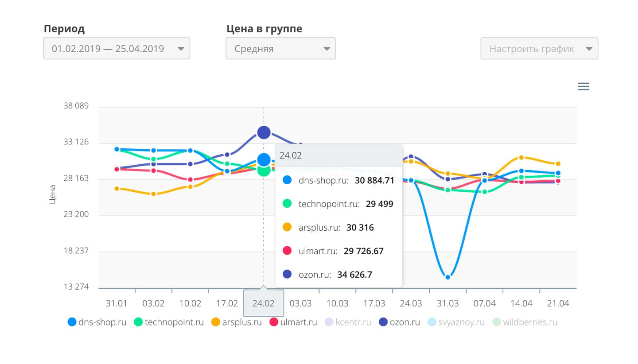This screenshot has height=364, width=638.
Task: Enable the svyaznoy.ru legend item
Action: point(456,322)
